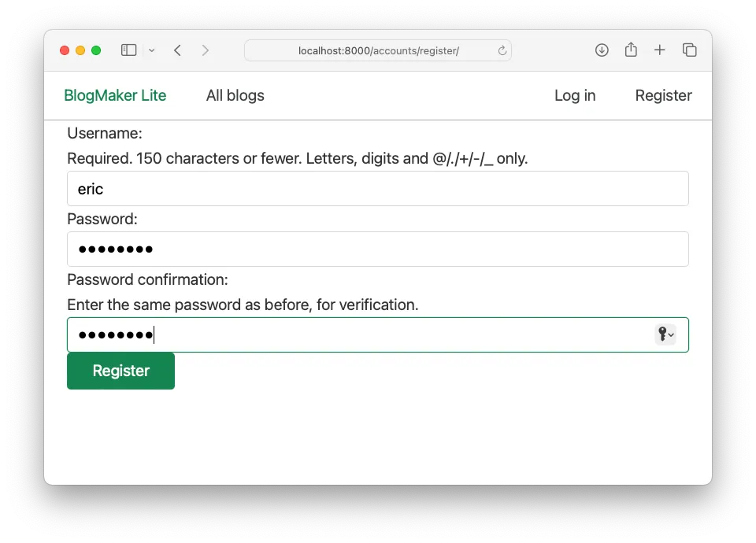
Task: Go forward to the next page
Action: click(x=206, y=50)
